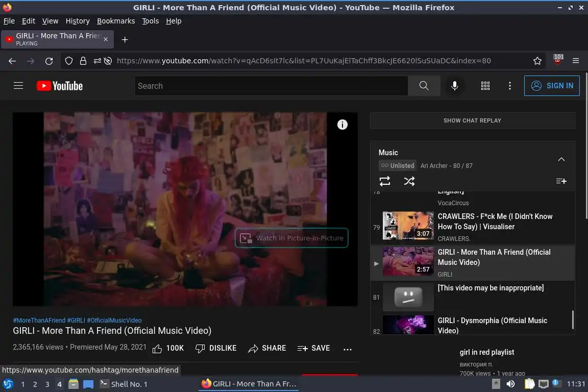Open the system start menu icon
The width and height of the screenshot is (588, 392).
tap(8, 384)
